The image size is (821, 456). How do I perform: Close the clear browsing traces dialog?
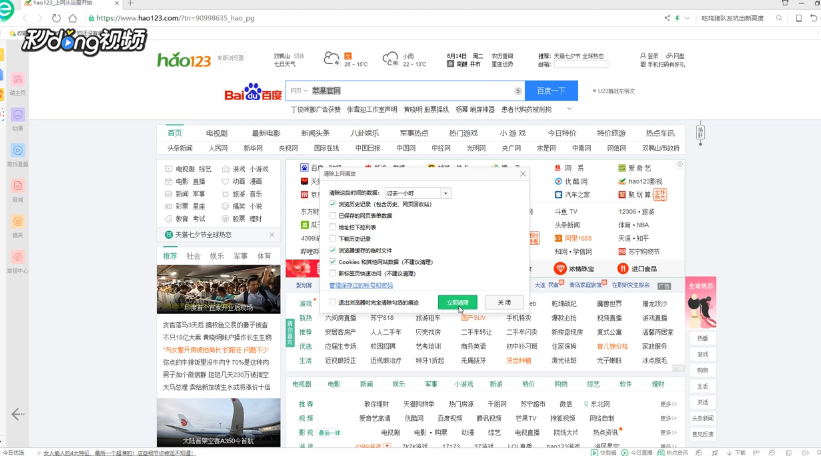(523, 174)
